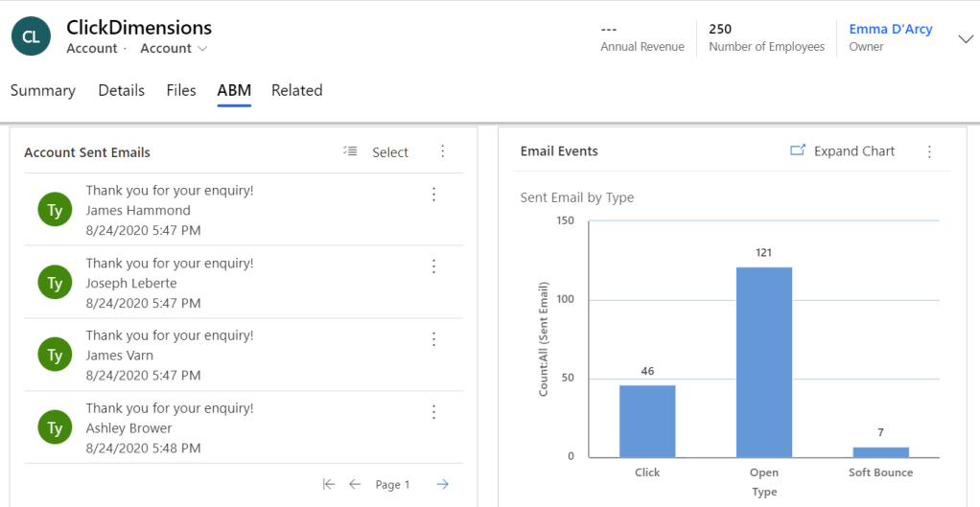Click the Open bar in chart

[764, 362]
